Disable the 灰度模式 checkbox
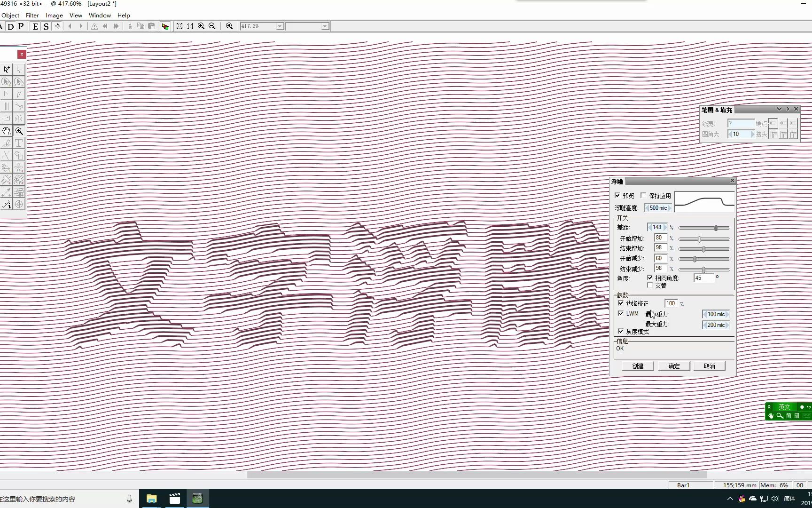 pos(621,332)
